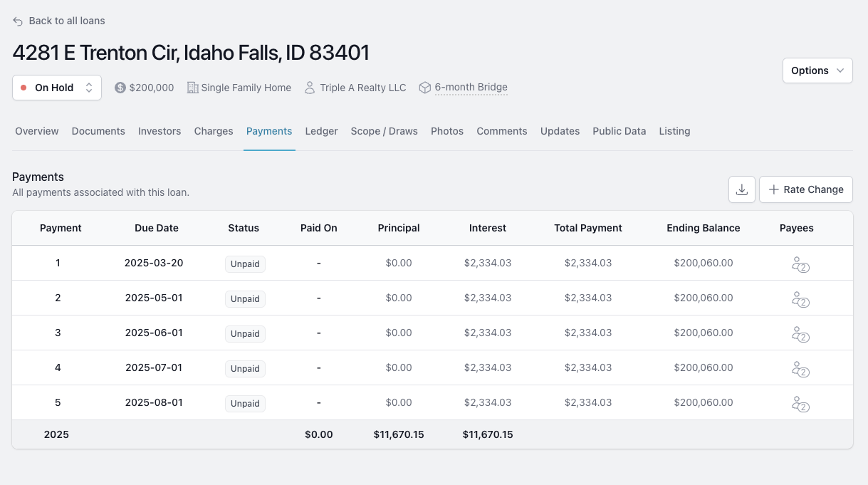Open the On Hold status dropdown

pos(57,88)
